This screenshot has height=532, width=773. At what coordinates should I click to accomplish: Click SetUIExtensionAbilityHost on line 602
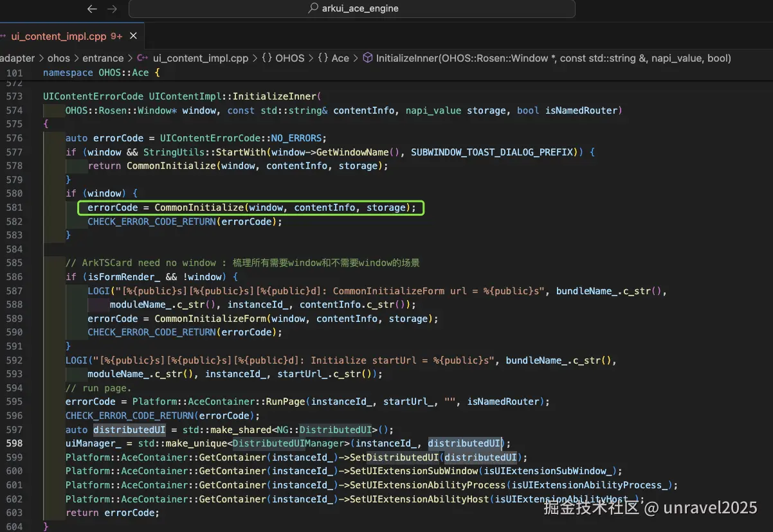[x=420, y=499]
